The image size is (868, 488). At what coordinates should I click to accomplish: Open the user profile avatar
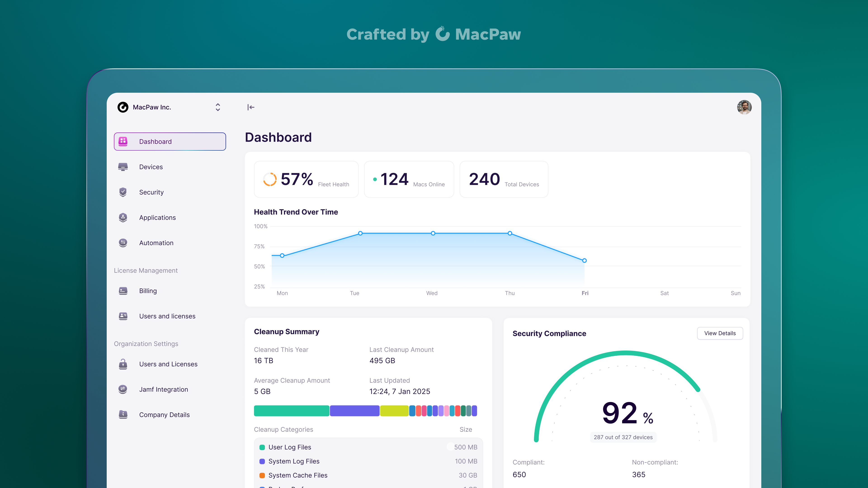coord(744,107)
